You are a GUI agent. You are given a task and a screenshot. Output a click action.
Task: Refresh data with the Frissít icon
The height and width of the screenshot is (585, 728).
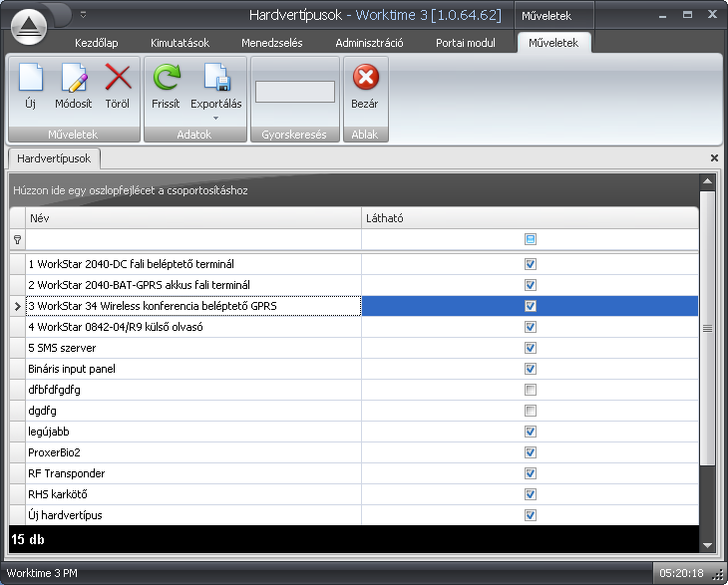tap(167, 78)
